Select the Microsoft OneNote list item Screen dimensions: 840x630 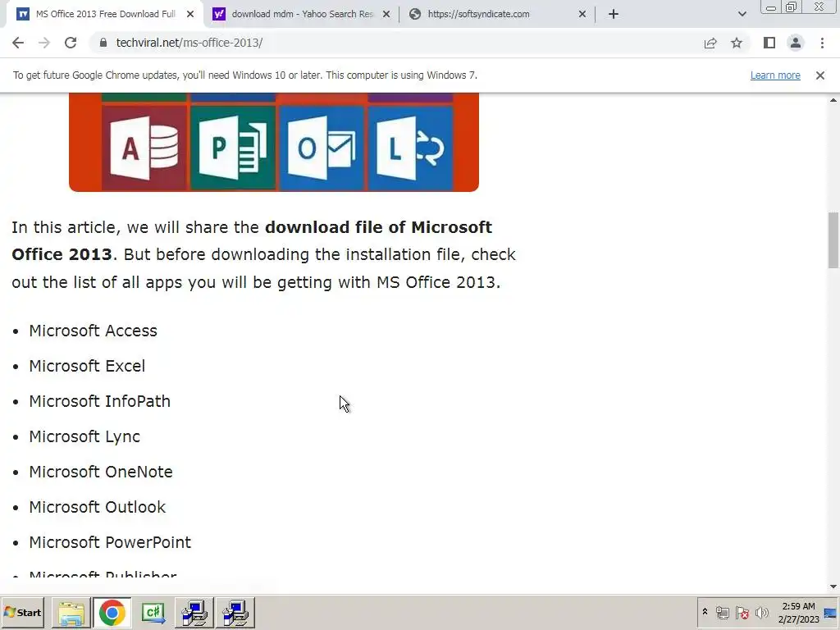tap(101, 472)
